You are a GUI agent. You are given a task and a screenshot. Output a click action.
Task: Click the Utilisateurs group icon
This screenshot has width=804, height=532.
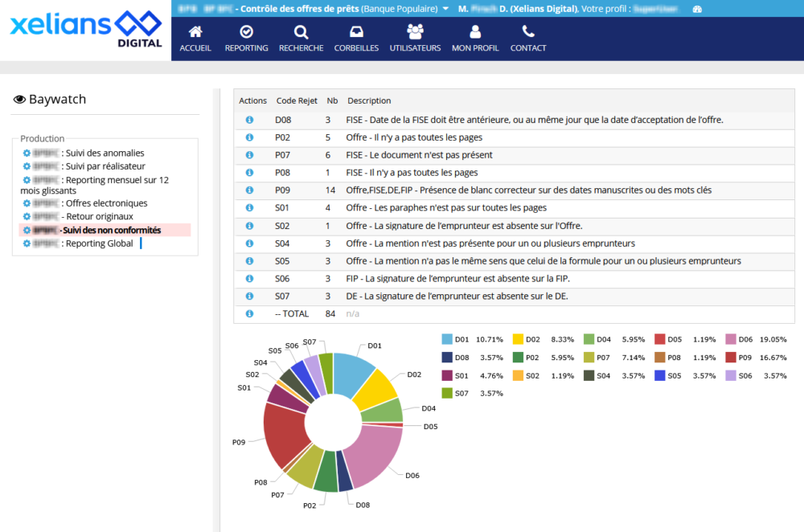[x=415, y=32]
